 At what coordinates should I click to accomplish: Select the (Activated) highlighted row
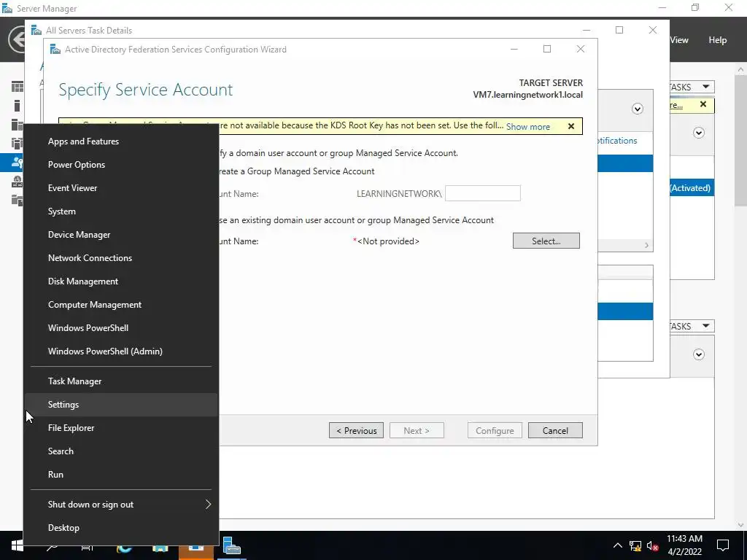pos(692,188)
